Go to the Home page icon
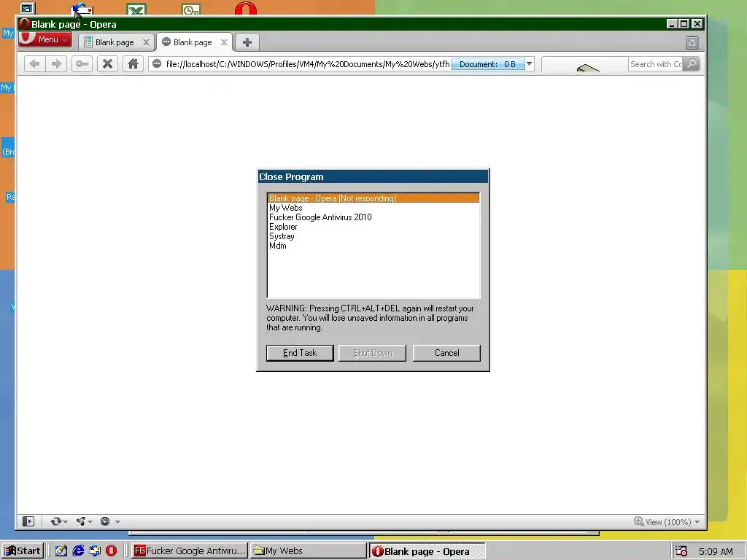Viewport: 747px width, 560px height. point(133,64)
